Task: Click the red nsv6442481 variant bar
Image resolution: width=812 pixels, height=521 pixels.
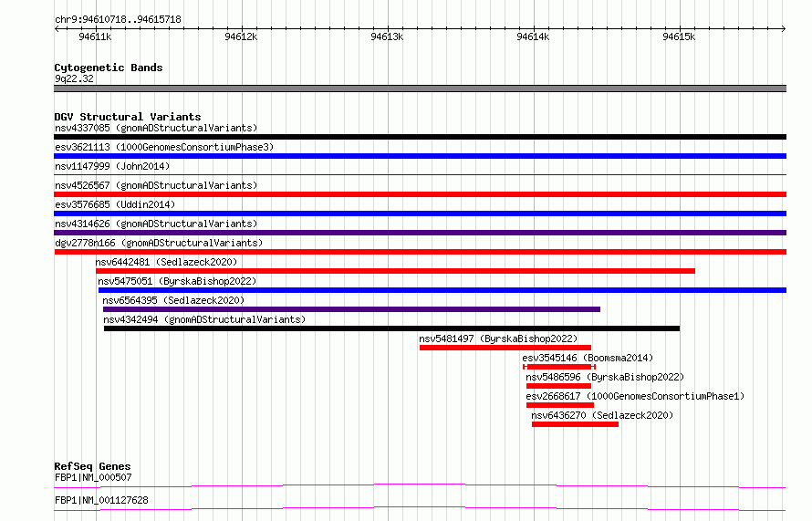Action: coord(395,271)
